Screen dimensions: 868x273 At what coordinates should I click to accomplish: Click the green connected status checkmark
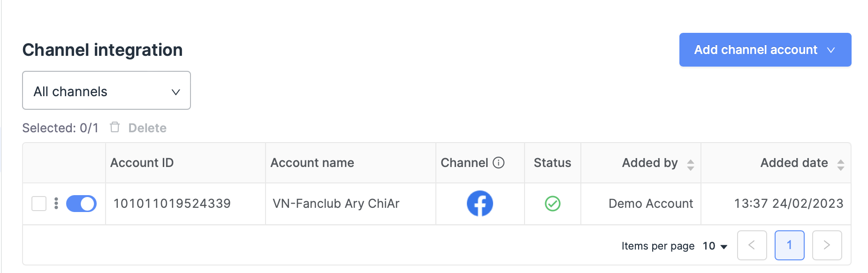[x=552, y=204]
